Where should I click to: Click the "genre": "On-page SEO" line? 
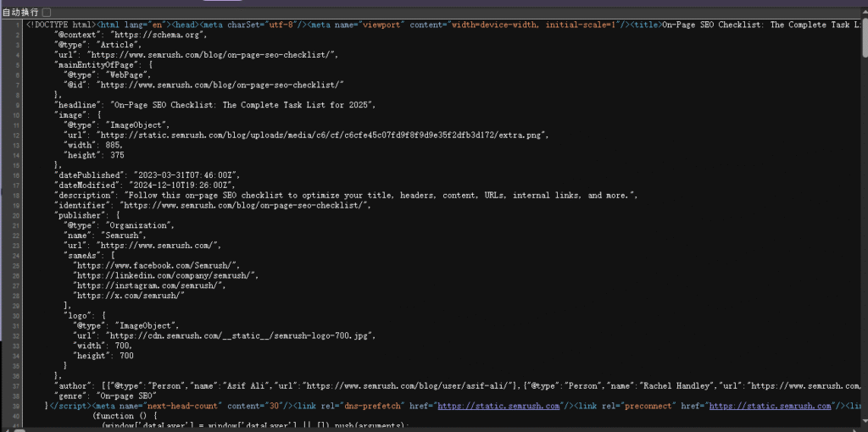point(105,396)
